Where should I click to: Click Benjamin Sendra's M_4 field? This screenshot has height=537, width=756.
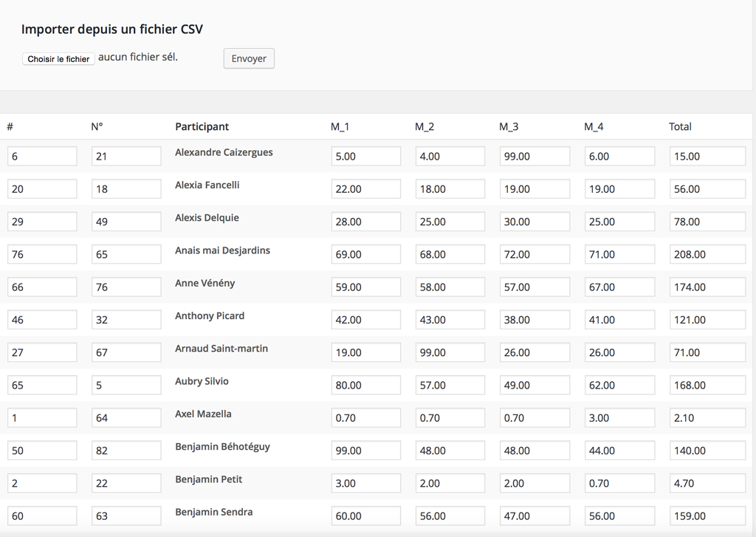[619, 516]
